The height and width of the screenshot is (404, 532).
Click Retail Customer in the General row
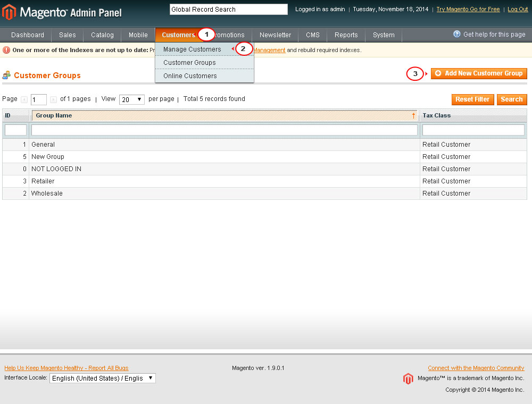pyautogui.click(x=446, y=145)
